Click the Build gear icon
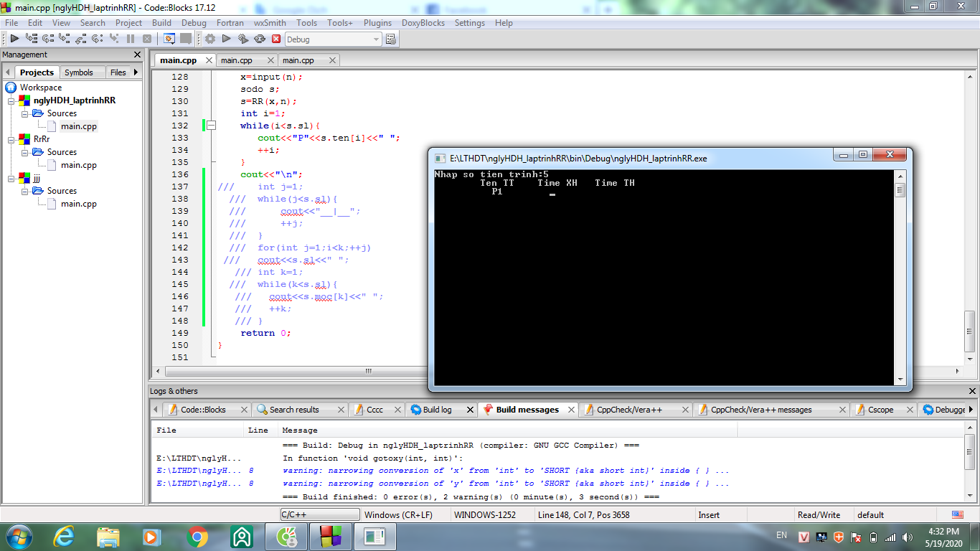980x551 pixels. [x=210, y=39]
